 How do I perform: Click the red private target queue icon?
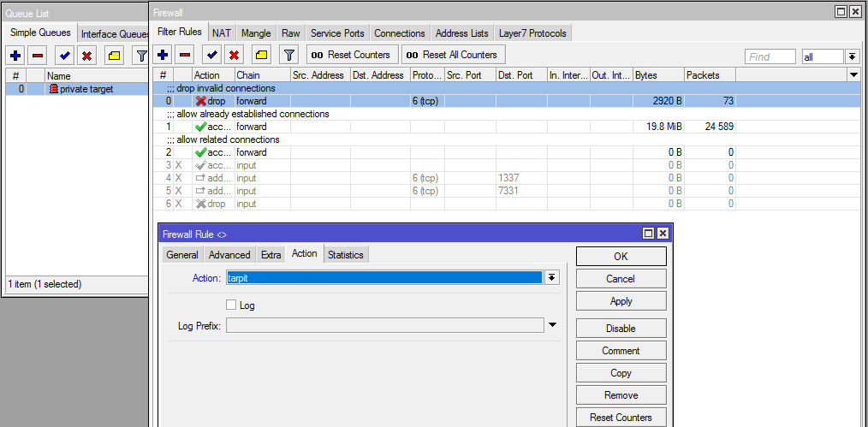54,88
